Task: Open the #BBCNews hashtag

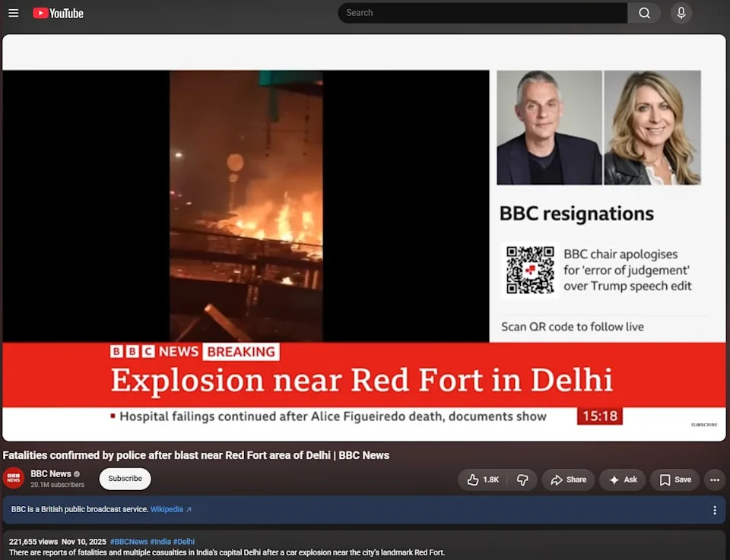Action: 129,542
